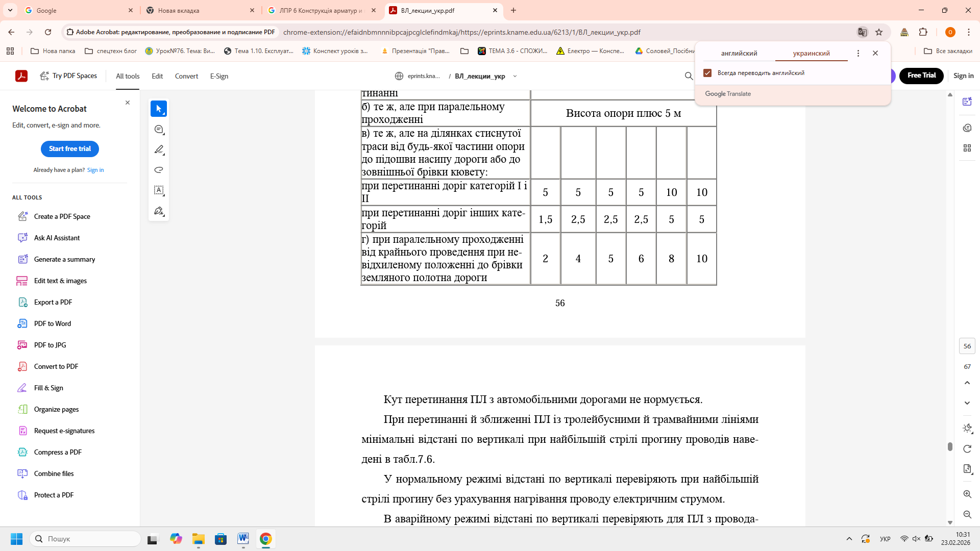Reload the current page
This screenshot has width=980, height=551.
point(48,32)
